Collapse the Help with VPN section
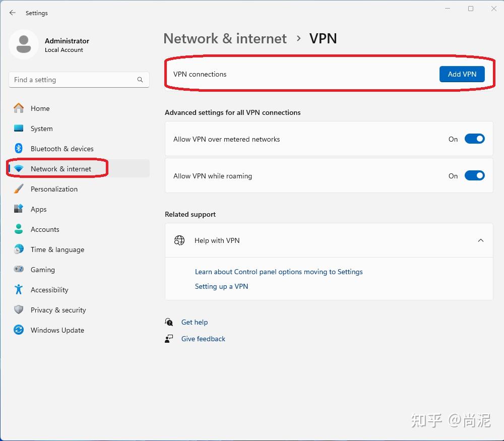Image resolution: width=504 pixels, height=441 pixels. click(481, 240)
